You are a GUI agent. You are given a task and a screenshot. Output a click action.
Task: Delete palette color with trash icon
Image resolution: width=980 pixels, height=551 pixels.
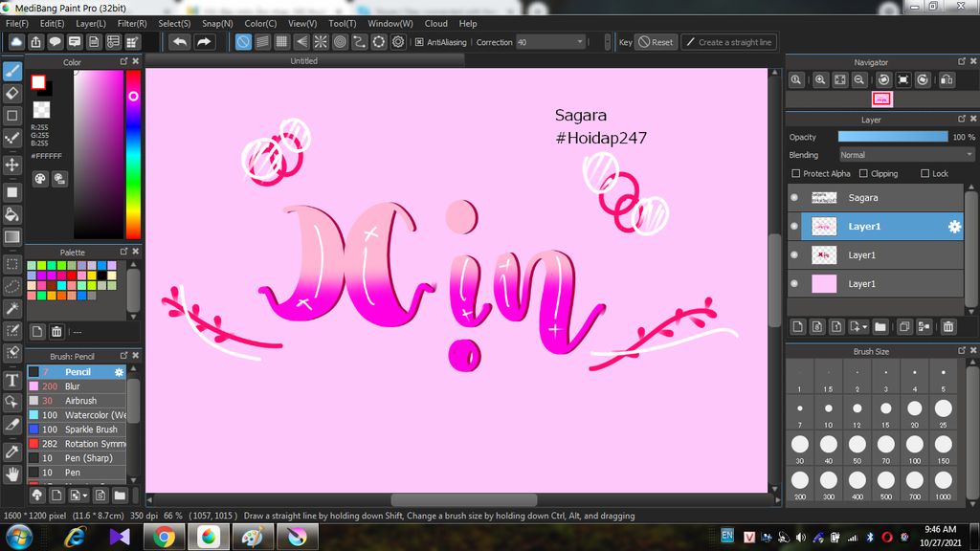pos(56,332)
